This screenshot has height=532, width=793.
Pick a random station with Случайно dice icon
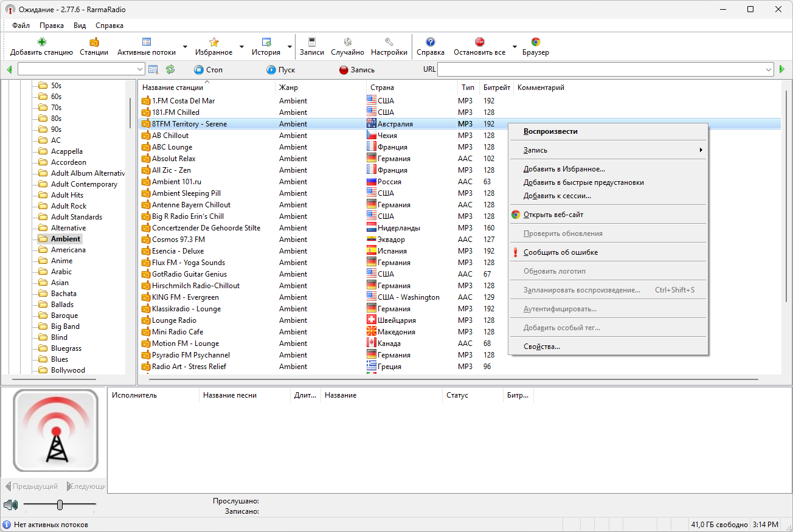point(348,42)
